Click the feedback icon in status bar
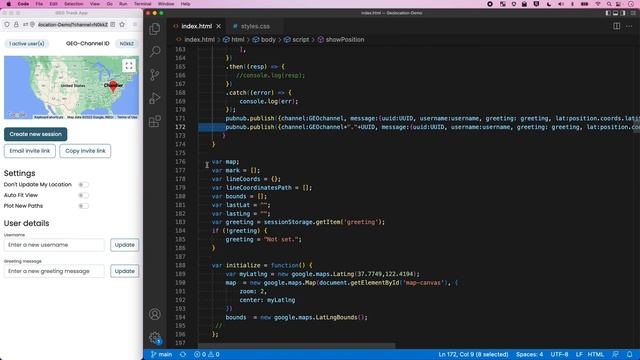640x360 pixels. (x=616, y=354)
